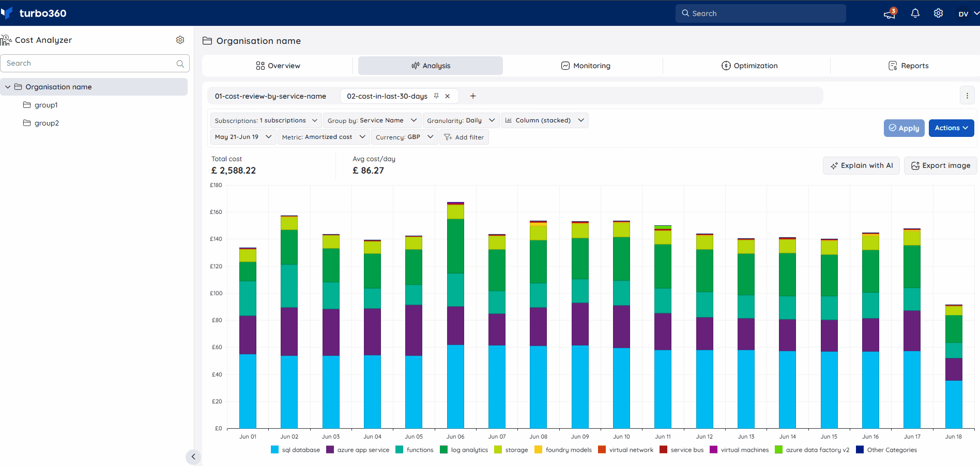Open Cost Analyzer settings gear

(x=180, y=40)
